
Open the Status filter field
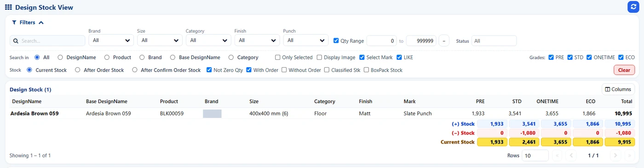click(x=494, y=41)
